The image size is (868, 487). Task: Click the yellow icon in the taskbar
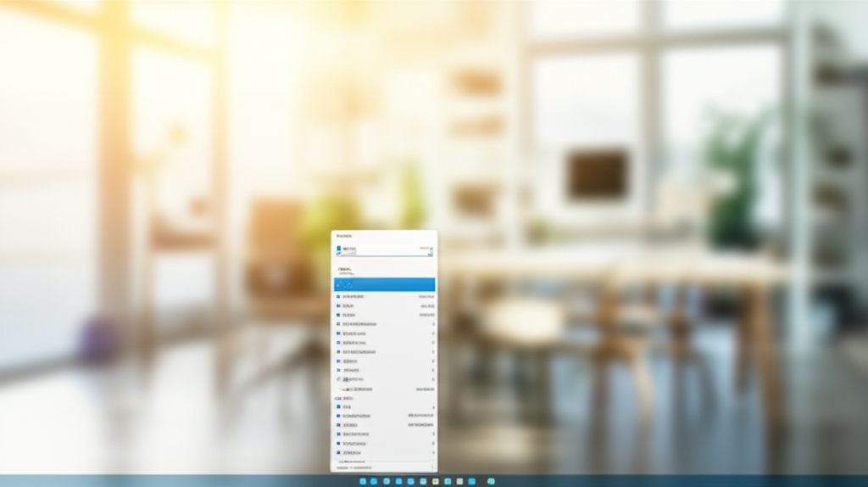[x=435, y=481]
